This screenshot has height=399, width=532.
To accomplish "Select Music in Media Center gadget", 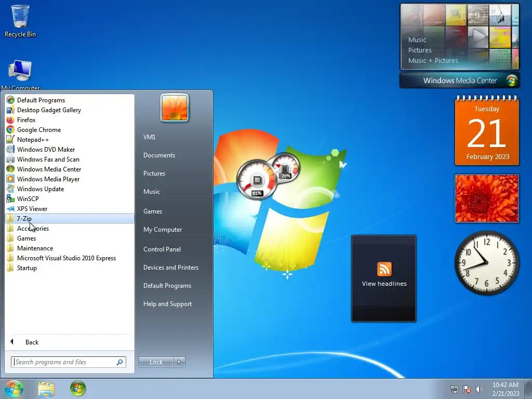I will (x=417, y=39).
